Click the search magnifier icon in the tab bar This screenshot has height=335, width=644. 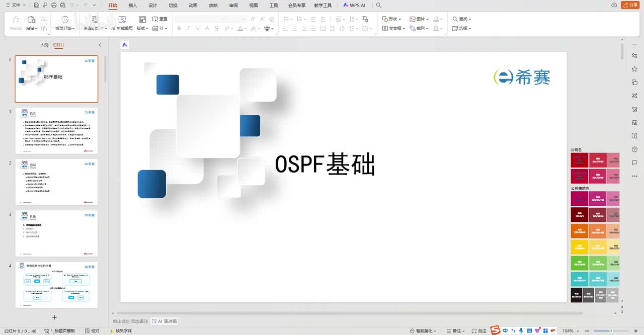(378, 5)
